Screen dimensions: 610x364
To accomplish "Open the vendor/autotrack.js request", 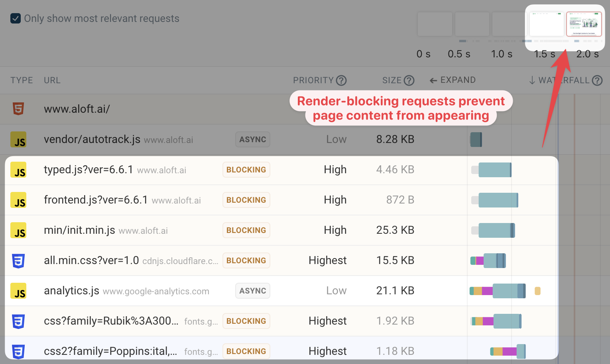I will [x=92, y=139].
